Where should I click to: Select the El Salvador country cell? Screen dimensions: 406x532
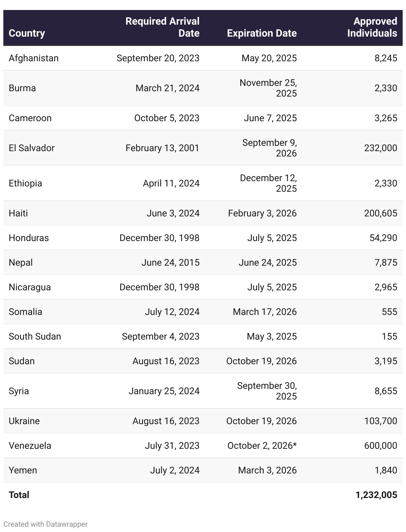(32, 148)
